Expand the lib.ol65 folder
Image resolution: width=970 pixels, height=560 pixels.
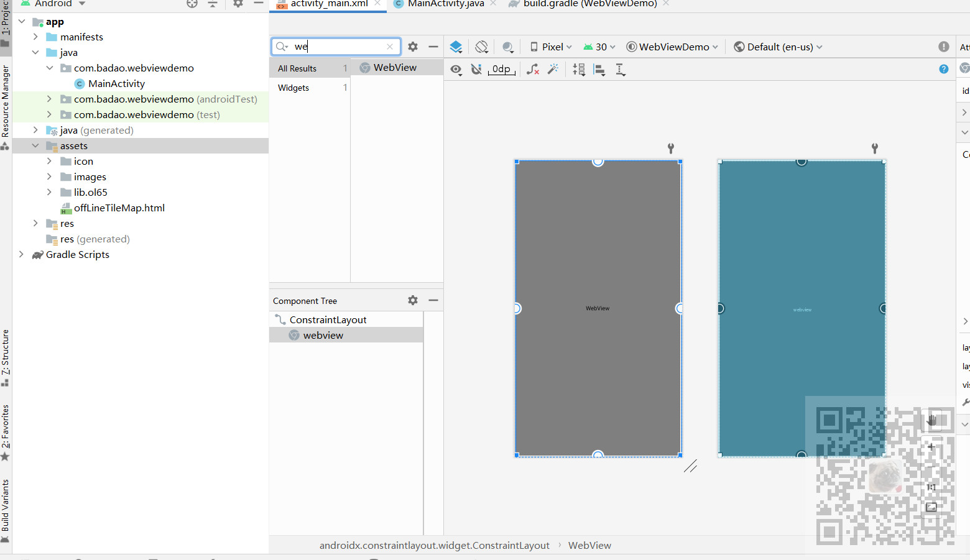(x=49, y=192)
